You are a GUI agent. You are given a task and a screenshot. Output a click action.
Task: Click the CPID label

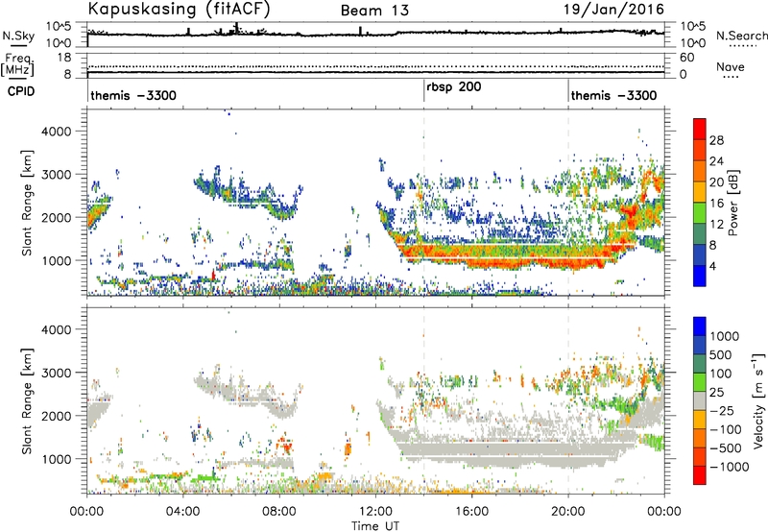21,91
